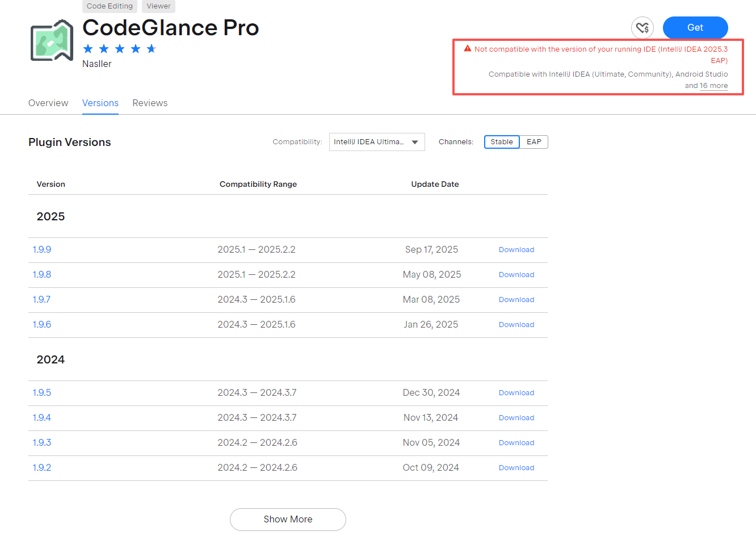The width and height of the screenshot is (756, 544).
Task: Click the 2024.2 — 2024.2.6 range for 1.9.3
Action: coord(258,442)
